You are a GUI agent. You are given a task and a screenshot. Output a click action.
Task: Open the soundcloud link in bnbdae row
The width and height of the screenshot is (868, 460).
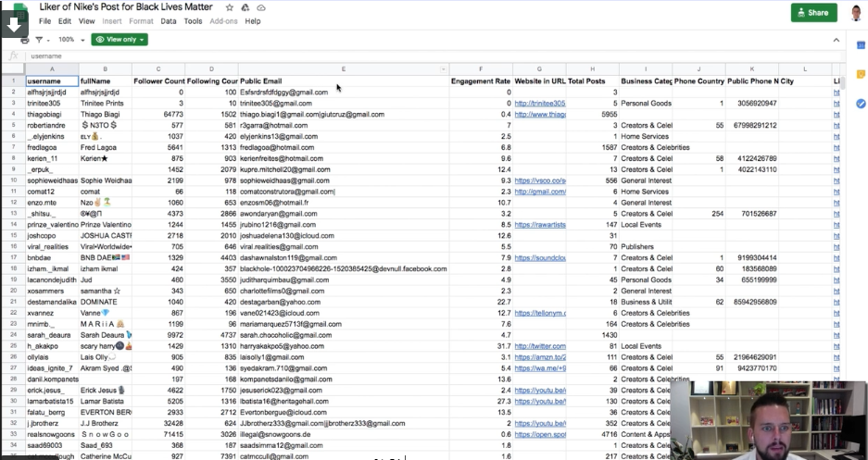point(540,258)
